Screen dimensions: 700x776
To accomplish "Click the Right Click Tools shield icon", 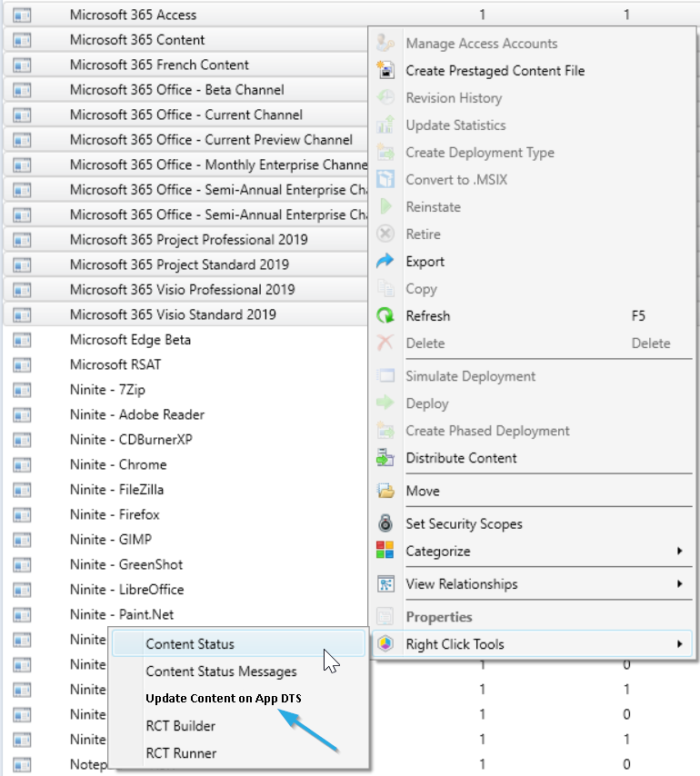I will 385,644.
